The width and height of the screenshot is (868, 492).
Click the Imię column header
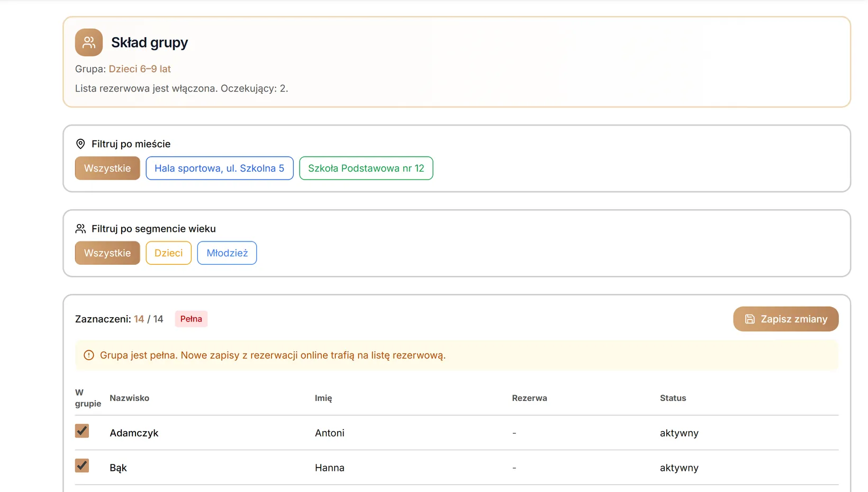point(323,398)
